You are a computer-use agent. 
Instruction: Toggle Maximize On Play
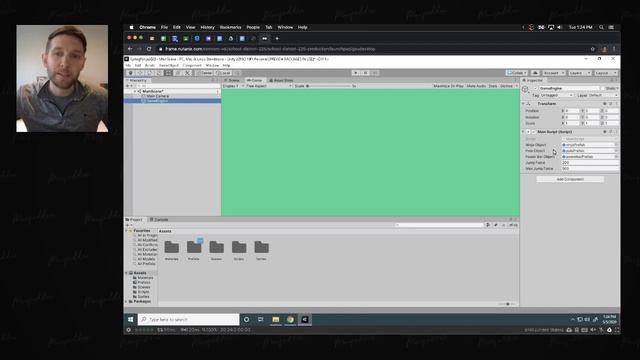[x=448, y=86]
